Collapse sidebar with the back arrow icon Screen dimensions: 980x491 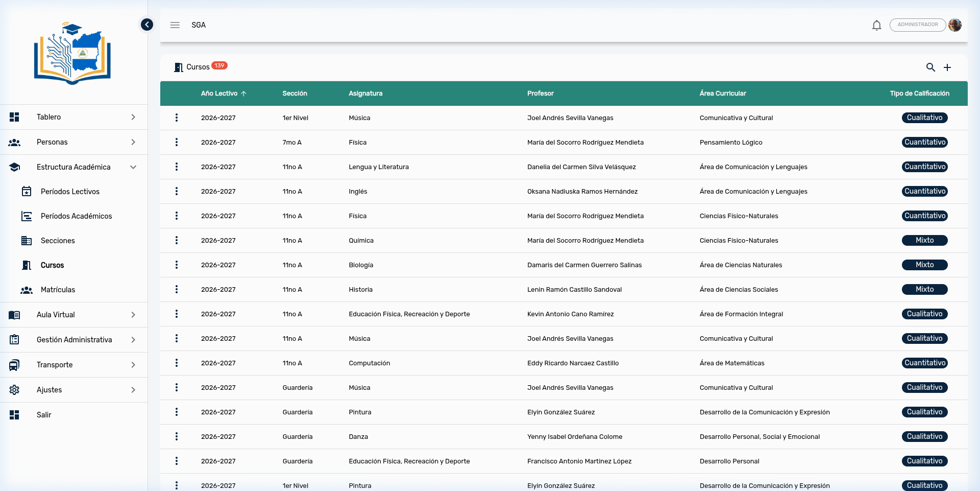coord(147,25)
